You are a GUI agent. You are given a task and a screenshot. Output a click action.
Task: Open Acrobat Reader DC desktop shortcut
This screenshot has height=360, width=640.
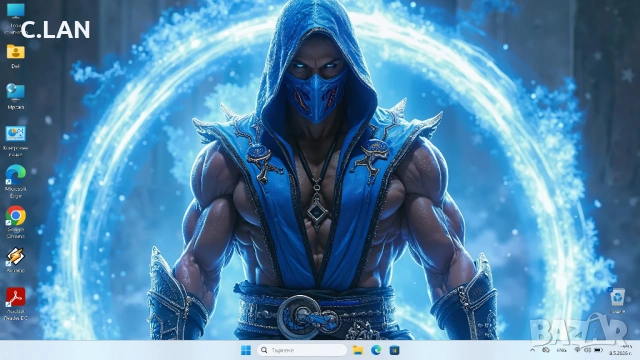(16, 304)
